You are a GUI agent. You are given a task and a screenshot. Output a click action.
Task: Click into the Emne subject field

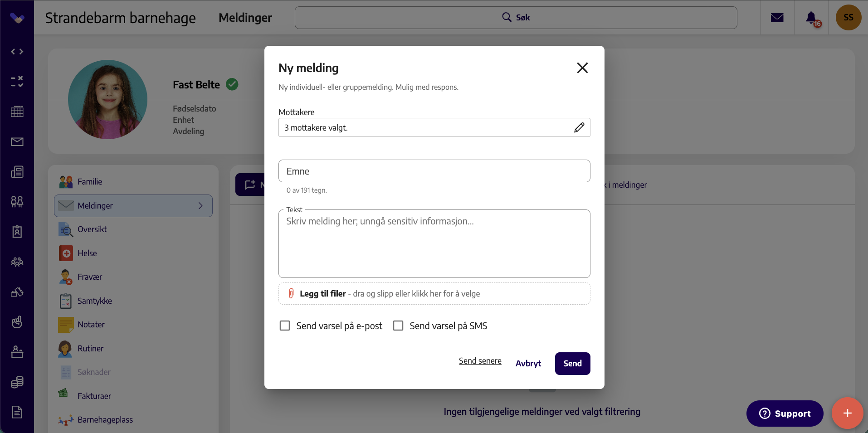(434, 171)
